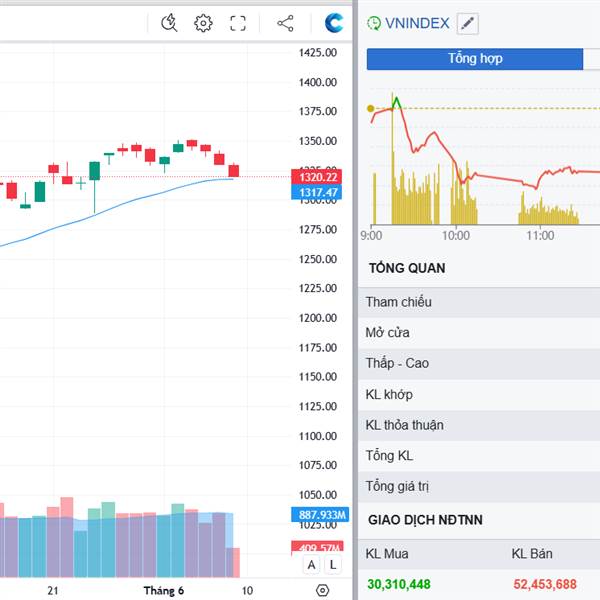The height and width of the screenshot is (600, 600).
Task: Click the yellow reference dot on intraday chart
Action: (x=370, y=109)
